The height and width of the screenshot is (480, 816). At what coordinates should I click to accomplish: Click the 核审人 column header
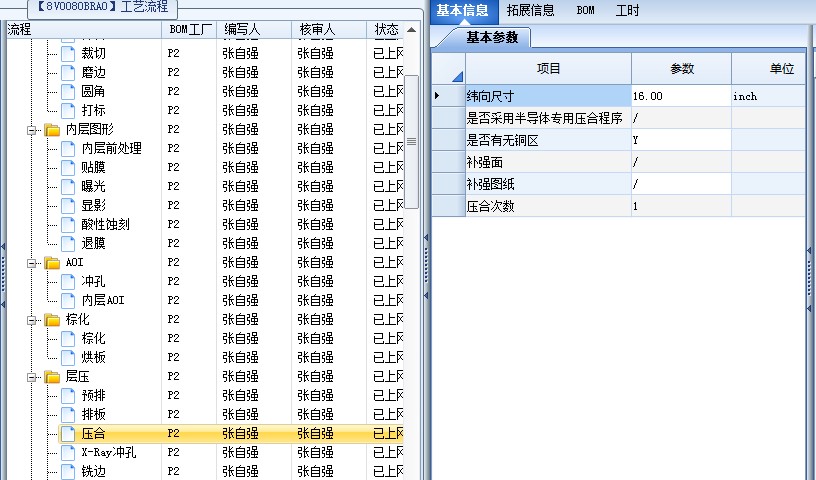(x=329, y=30)
